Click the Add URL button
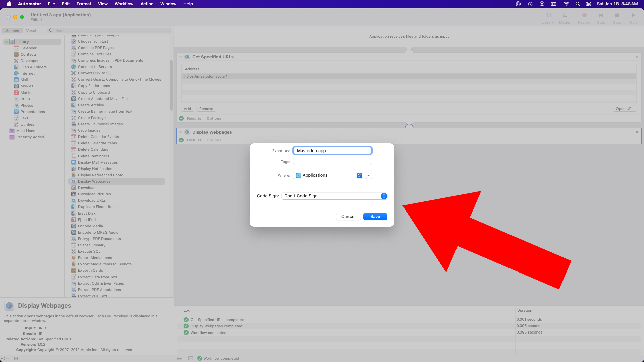The height and width of the screenshot is (362, 644). 187,109
